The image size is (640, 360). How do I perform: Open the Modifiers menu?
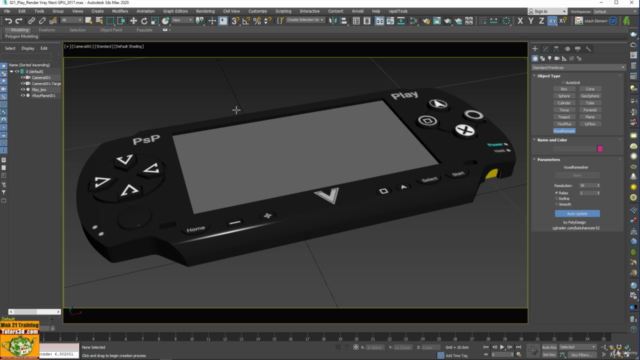(120, 11)
